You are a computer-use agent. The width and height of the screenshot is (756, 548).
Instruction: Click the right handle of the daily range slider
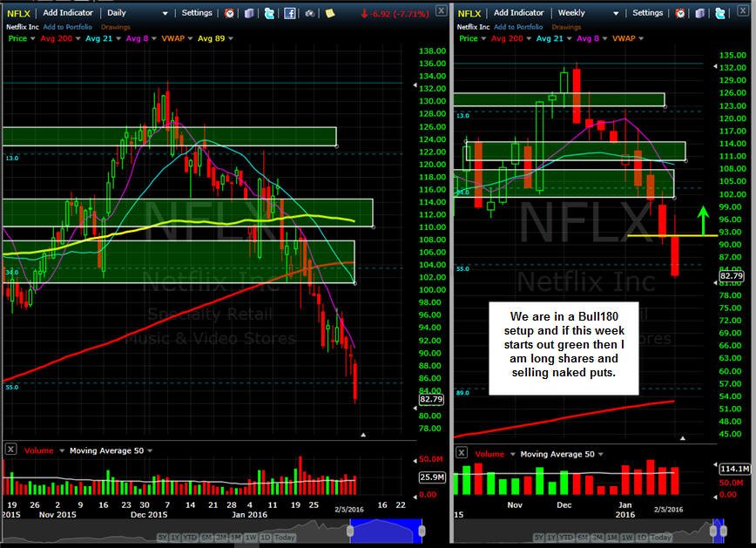[x=422, y=531]
